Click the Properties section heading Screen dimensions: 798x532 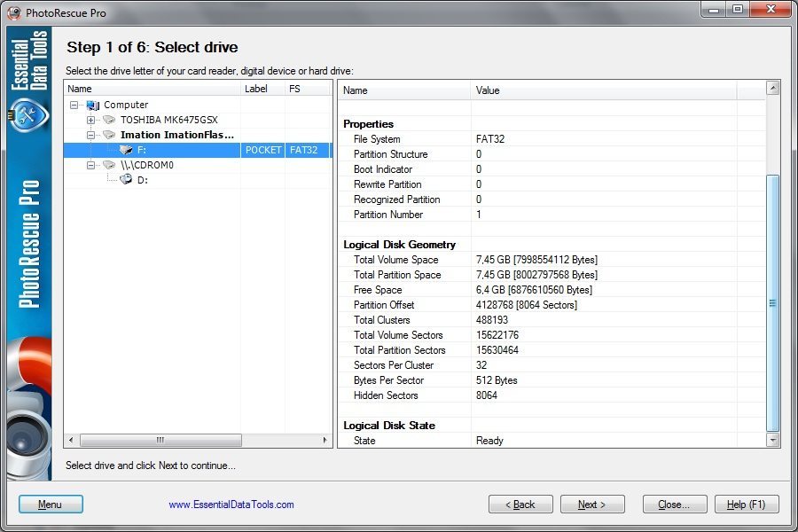[369, 124]
